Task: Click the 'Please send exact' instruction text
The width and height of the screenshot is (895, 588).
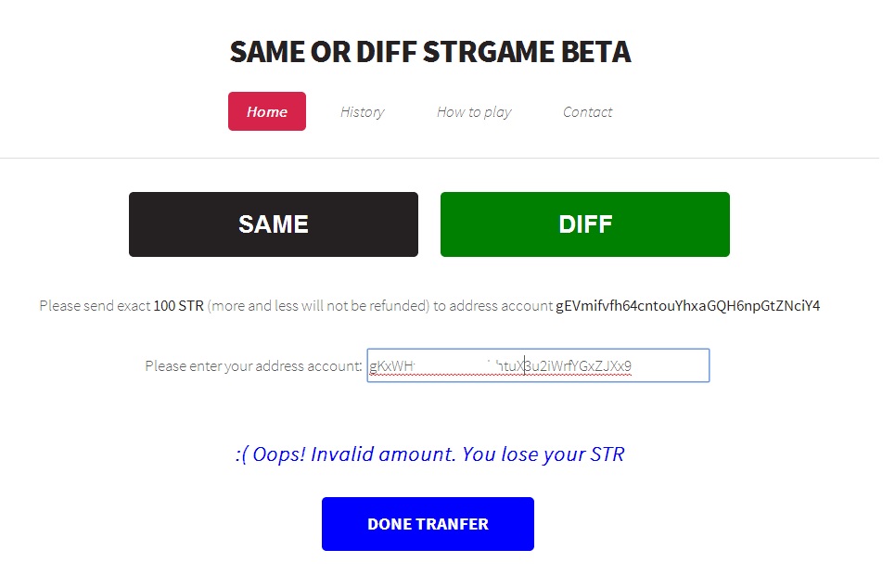Action: (95, 306)
